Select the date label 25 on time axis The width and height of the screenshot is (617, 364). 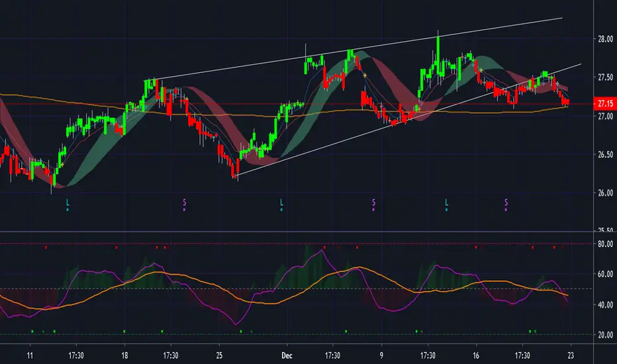tap(219, 356)
